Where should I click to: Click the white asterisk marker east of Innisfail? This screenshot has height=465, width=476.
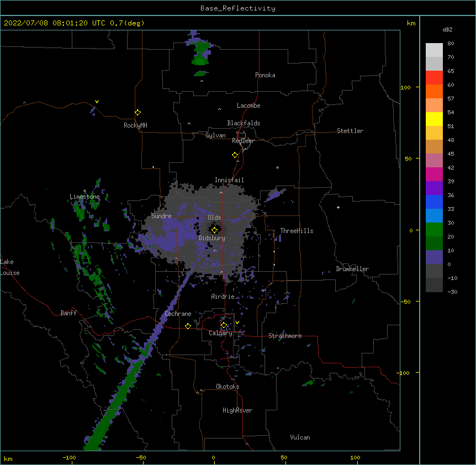[277, 167]
